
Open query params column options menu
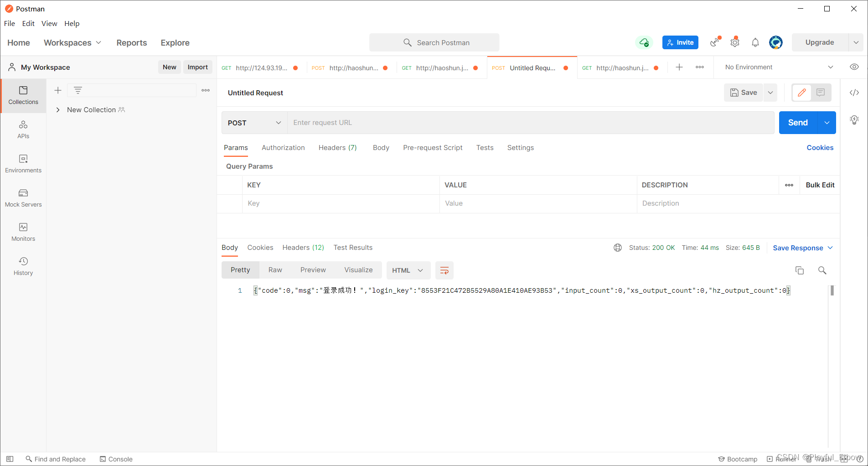[789, 185]
